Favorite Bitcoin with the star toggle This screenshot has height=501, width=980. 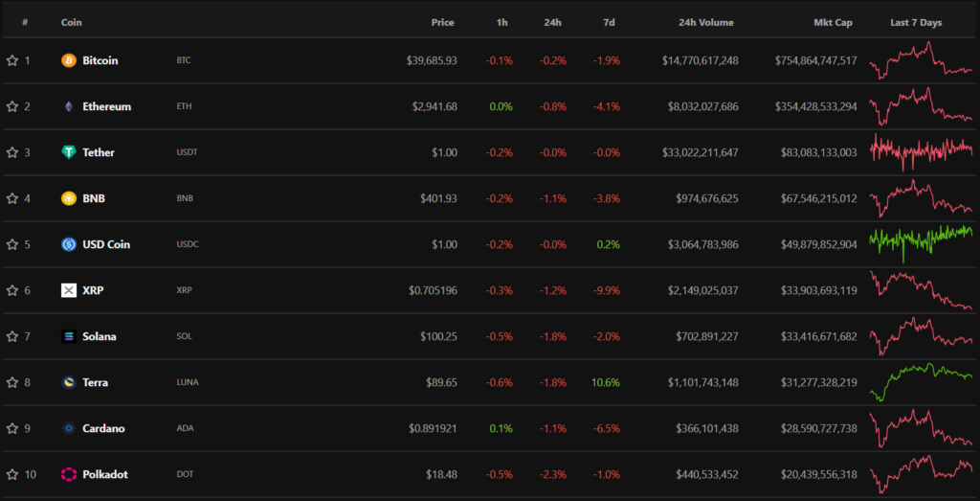12,60
